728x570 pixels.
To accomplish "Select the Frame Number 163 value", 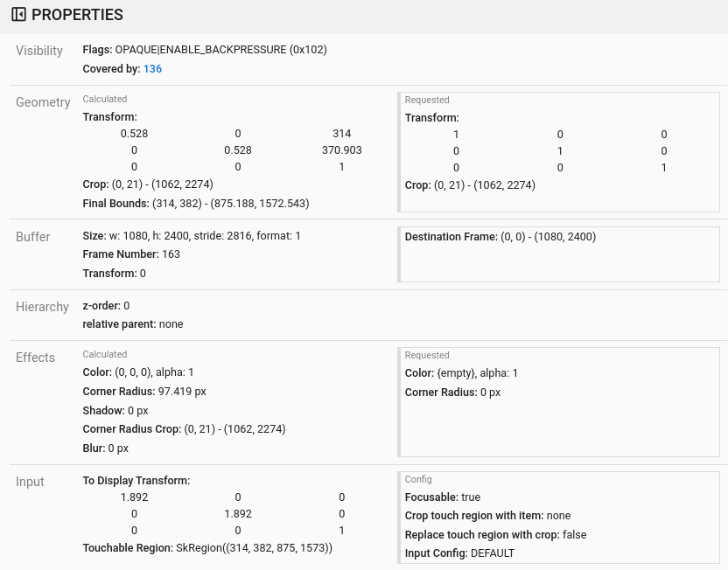I will pos(171,254).
